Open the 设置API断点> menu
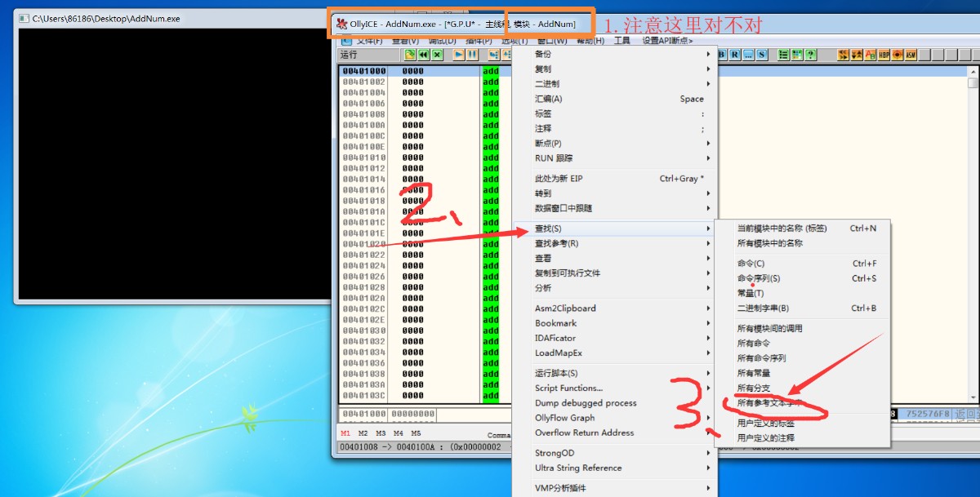 coord(667,41)
